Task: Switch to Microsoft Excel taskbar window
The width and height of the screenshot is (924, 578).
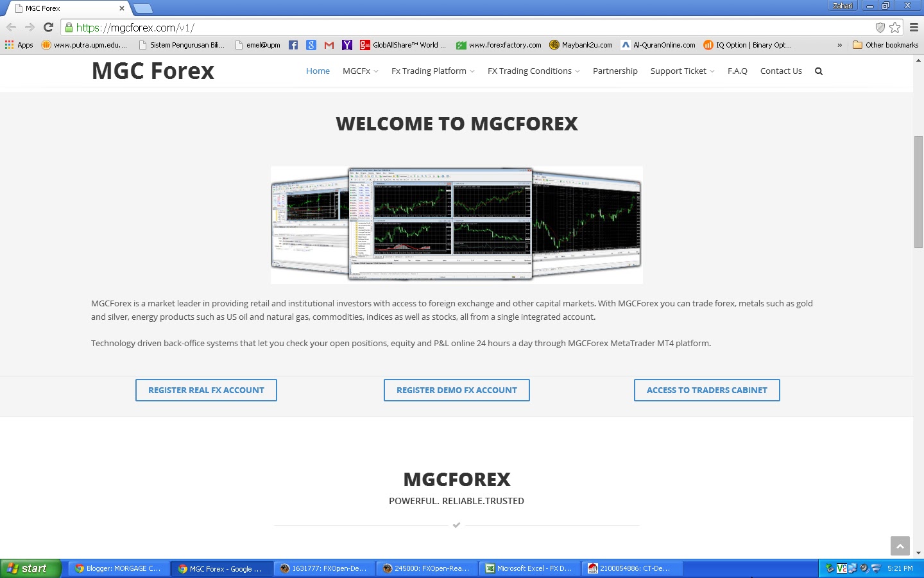Action: (529, 568)
